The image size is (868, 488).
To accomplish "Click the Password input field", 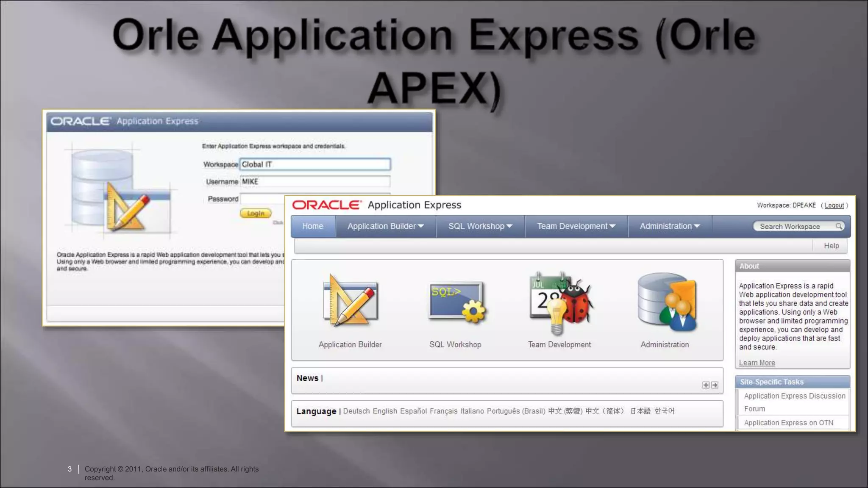I will (262, 199).
